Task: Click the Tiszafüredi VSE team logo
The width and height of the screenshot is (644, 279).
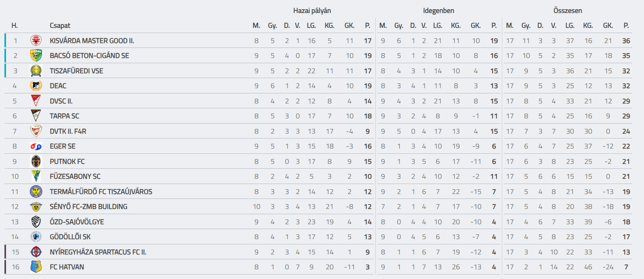Action: click(x=36, y=71)
